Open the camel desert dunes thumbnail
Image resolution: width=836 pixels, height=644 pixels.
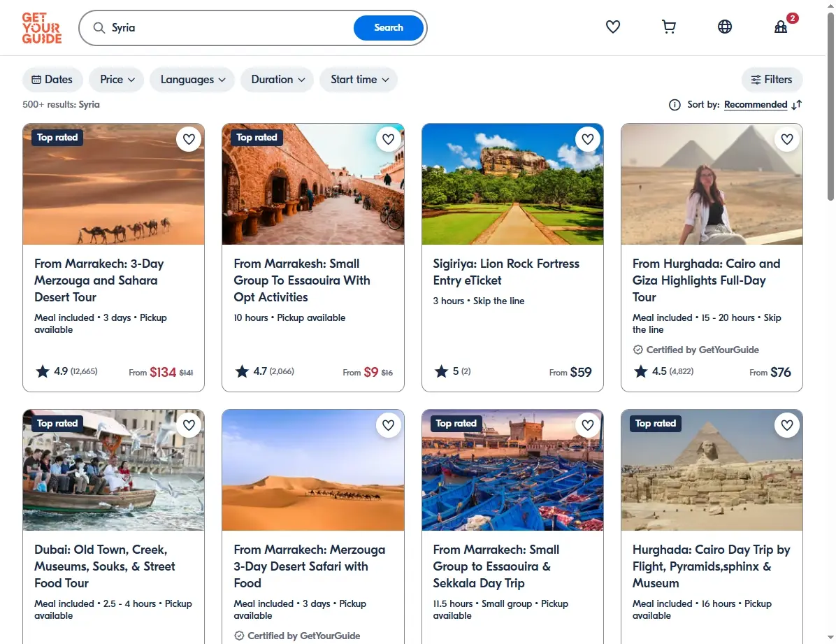point(113,184)
